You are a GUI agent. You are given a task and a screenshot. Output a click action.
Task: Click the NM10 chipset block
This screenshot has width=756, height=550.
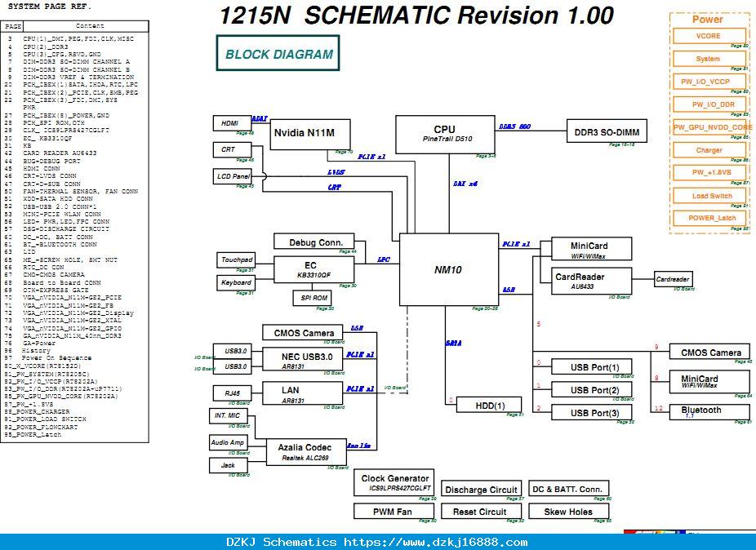[449, 269]
